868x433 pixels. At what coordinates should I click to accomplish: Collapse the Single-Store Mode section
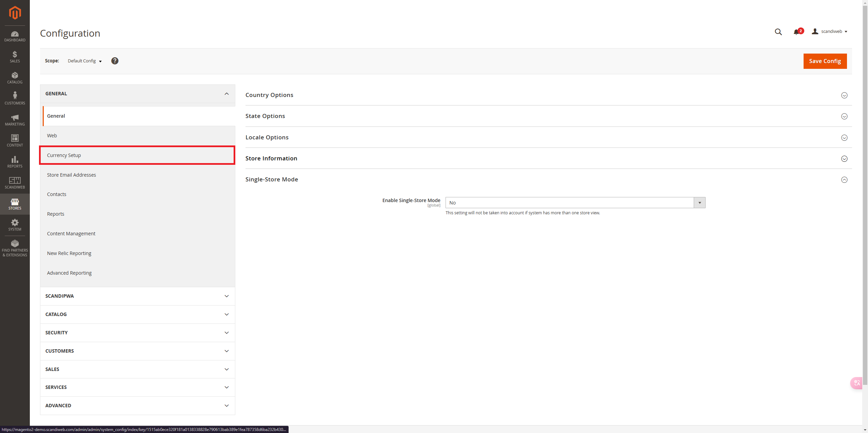tap(844, 180)
